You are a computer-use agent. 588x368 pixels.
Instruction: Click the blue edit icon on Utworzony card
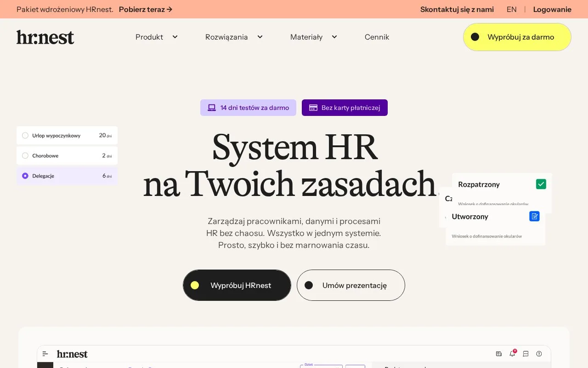pos(534,216)
